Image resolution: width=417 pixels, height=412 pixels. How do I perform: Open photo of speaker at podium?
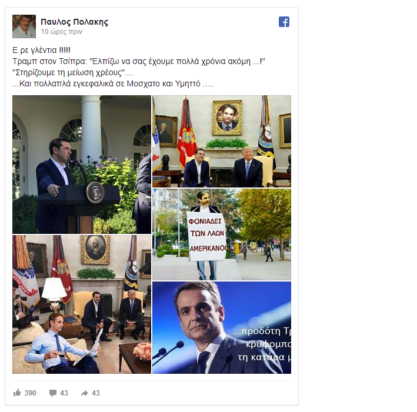82,164
